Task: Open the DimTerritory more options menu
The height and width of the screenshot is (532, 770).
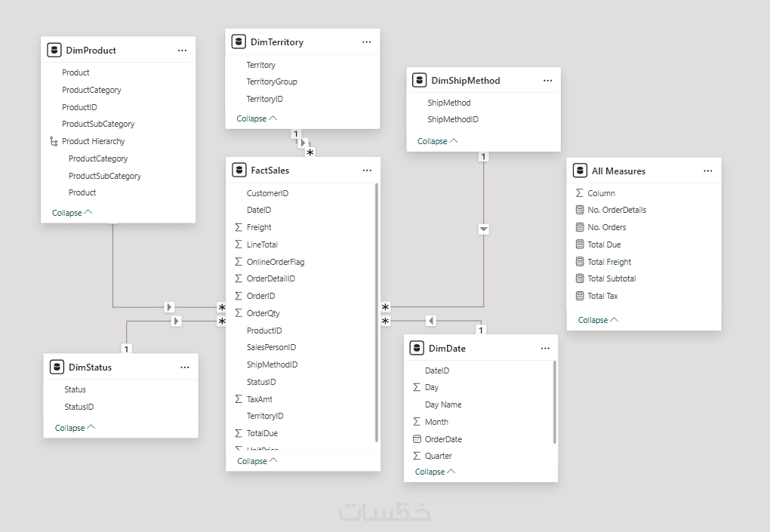Action: [367, 42]
